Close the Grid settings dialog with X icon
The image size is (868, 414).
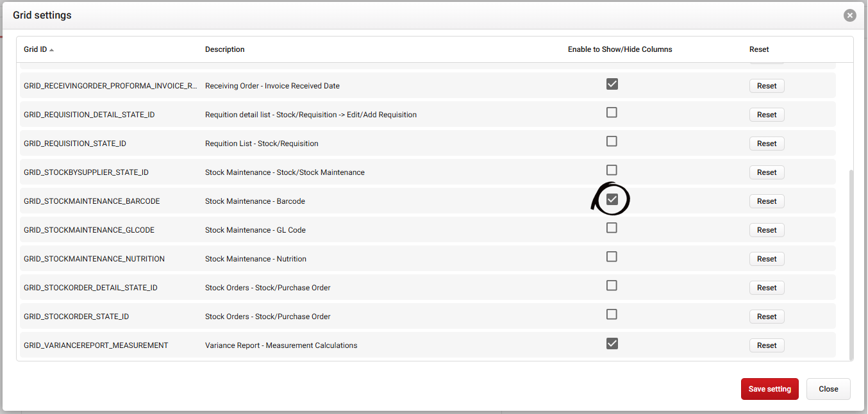point(849,15)
